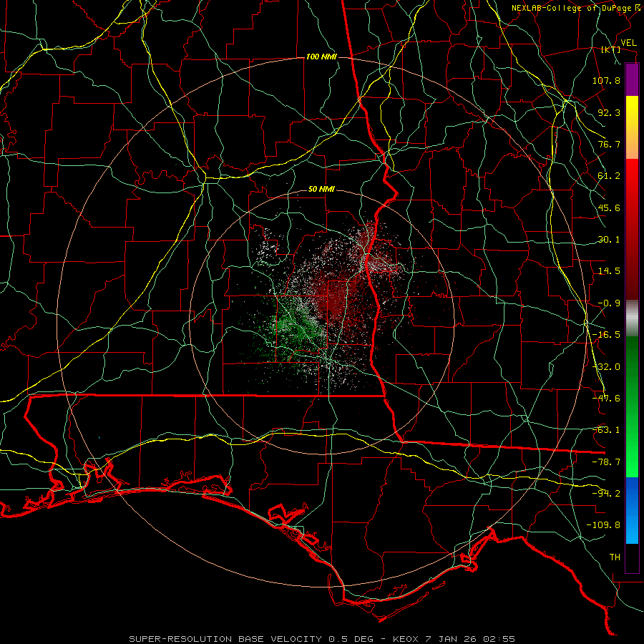
Task: Click the -94.2 velocity scale value
Action: click(x=606, y=494)
